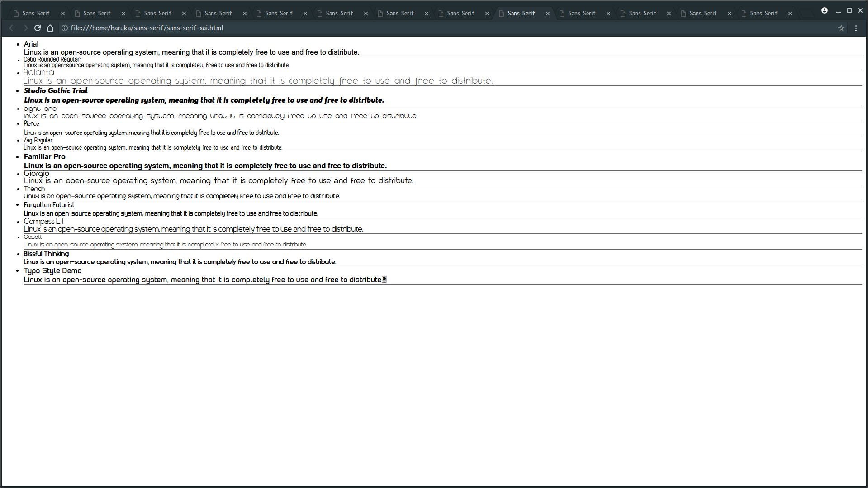Click the Giorgio sample sentence

(x=218, y=180)
